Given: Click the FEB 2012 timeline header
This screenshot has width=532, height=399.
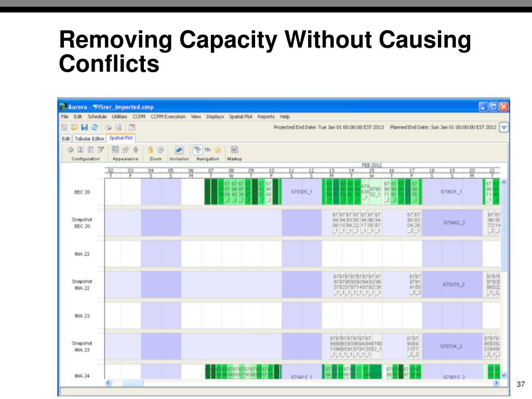Looking at the screenshot, I should [x=372, y=165].
